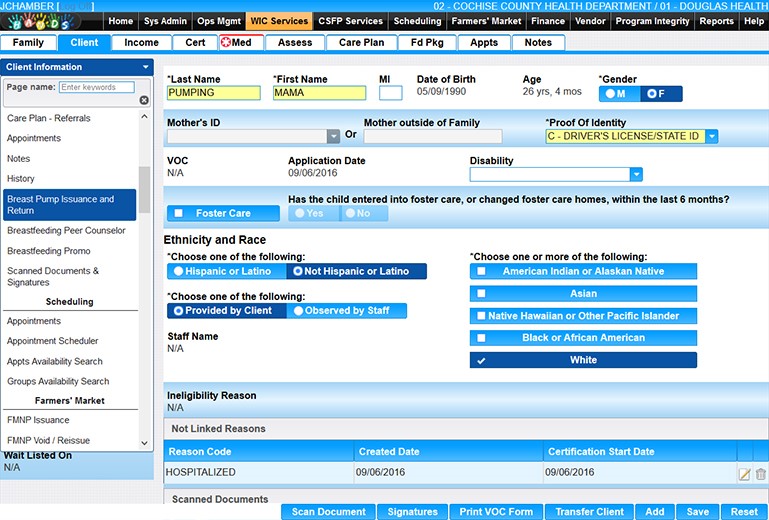Viewport: 769px width, 520px height.
Task: Check the Foster Care checkbox
Action: [x=179, y=213]
